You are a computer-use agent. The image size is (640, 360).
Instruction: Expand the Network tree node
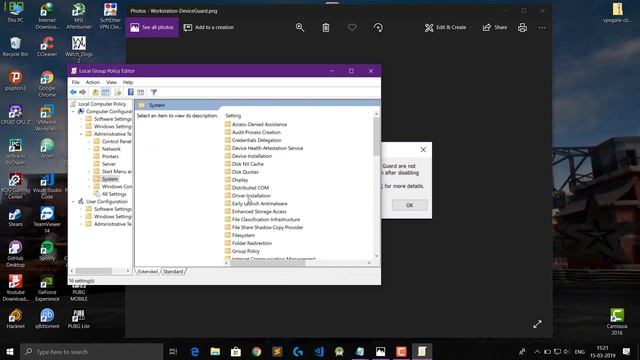click(x=89, y=149)
